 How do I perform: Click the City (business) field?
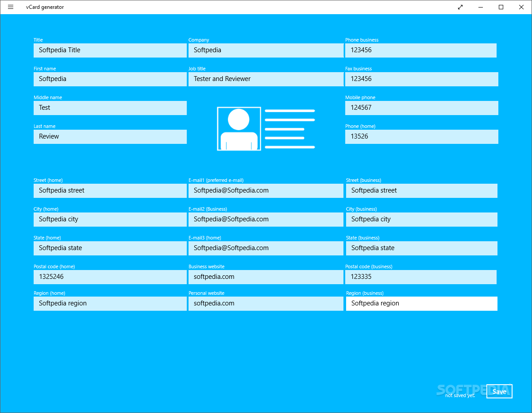click(x=422, y=220)
